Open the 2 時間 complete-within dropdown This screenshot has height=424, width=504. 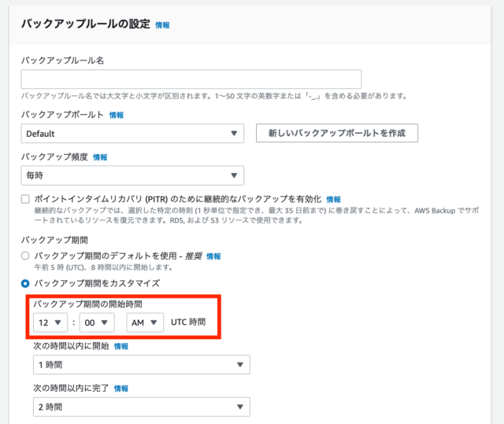click(x=142, y=407)
